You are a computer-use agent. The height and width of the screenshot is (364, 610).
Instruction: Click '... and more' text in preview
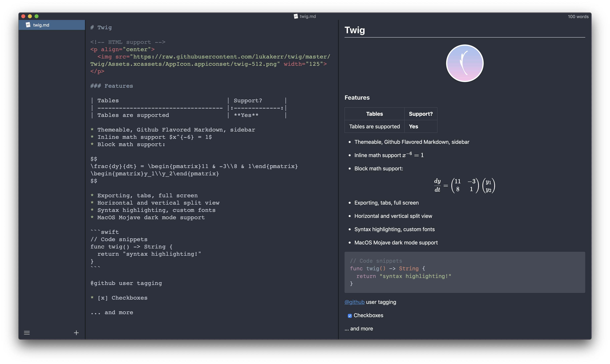click(359, 329)
